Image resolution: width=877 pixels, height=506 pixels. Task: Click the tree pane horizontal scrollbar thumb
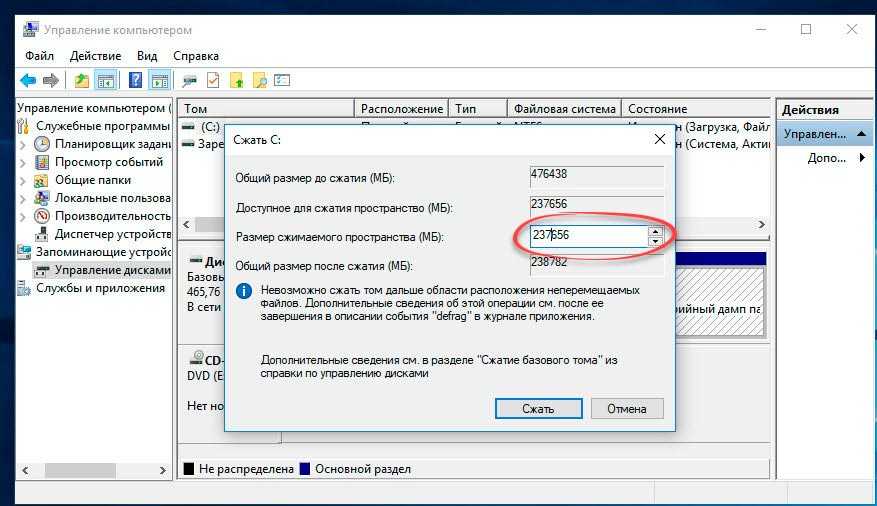[x=80, y=470]
